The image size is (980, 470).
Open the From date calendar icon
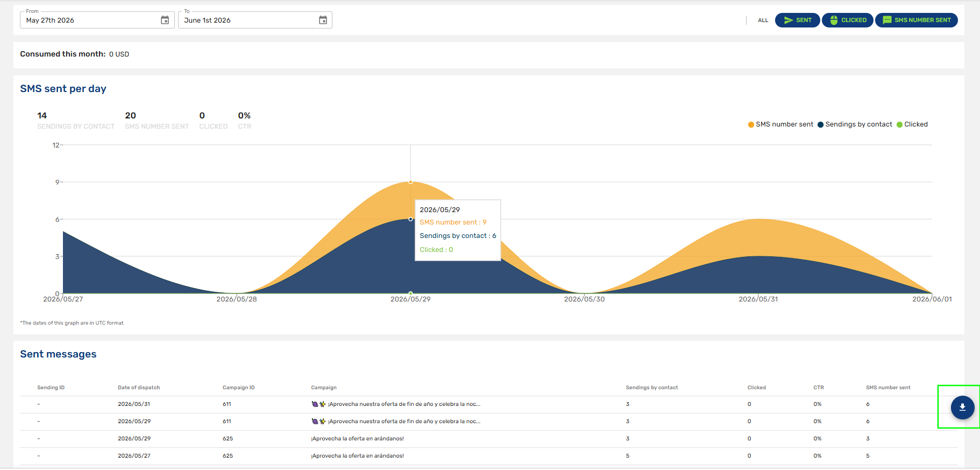click(165, 20)
